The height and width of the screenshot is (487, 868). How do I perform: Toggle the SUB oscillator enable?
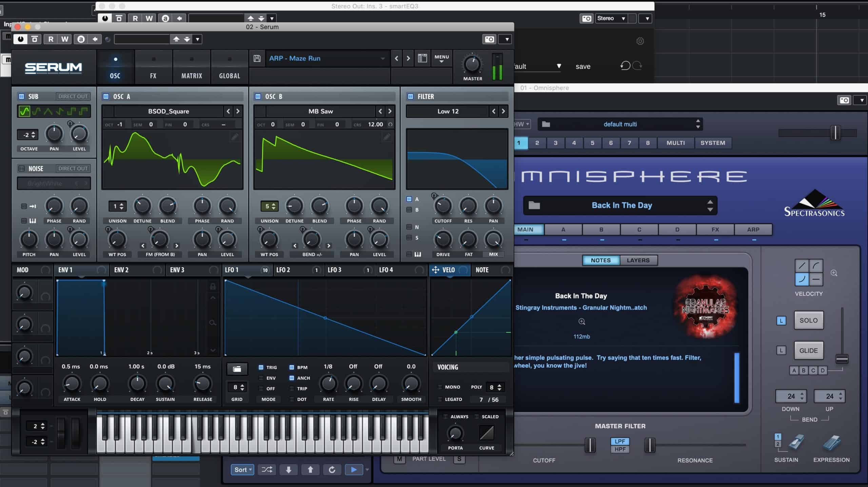pyautogui.click(x=21, y=96)
